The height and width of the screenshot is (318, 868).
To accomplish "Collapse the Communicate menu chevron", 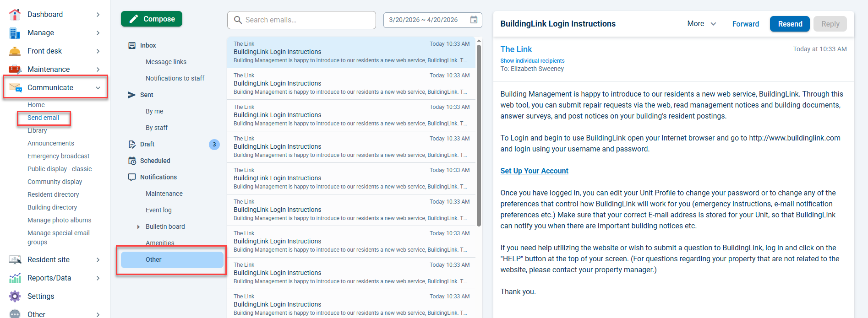I will tap(98, 88).
